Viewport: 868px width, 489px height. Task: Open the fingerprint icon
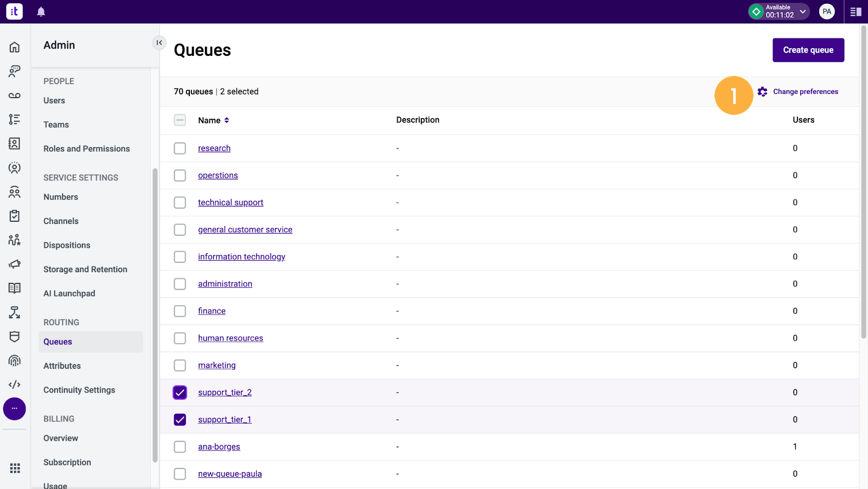pos(15,361)
